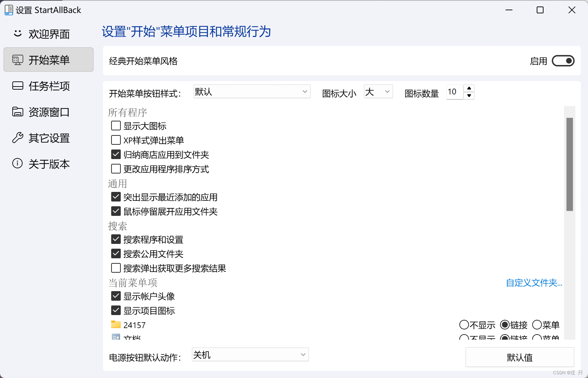588x378 pixels.
Task: Click the settings list vertical scrollbar thumb
Action: click(x=570, y=164)
